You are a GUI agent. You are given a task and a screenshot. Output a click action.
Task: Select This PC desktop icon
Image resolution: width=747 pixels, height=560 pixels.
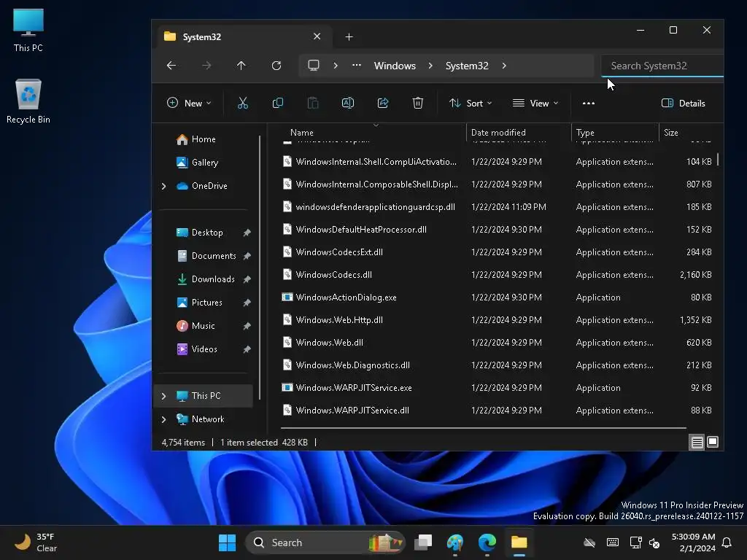pyautogui.click(x=28, y=31)
